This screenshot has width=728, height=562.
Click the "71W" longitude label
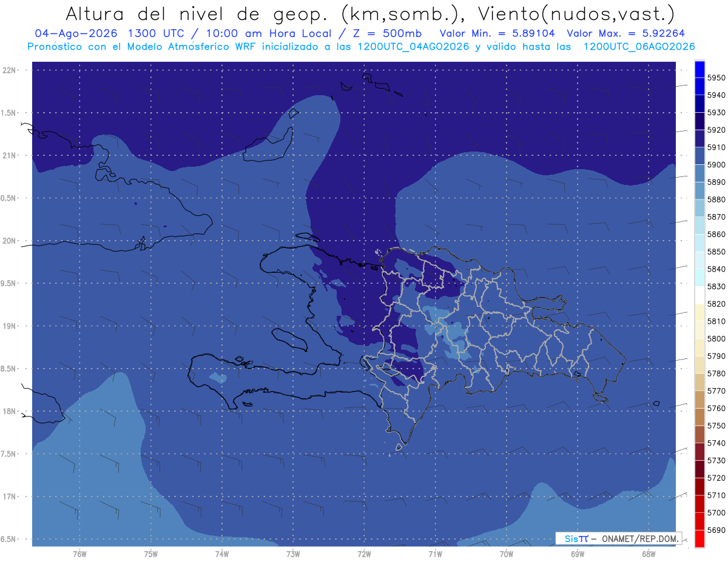435,554
